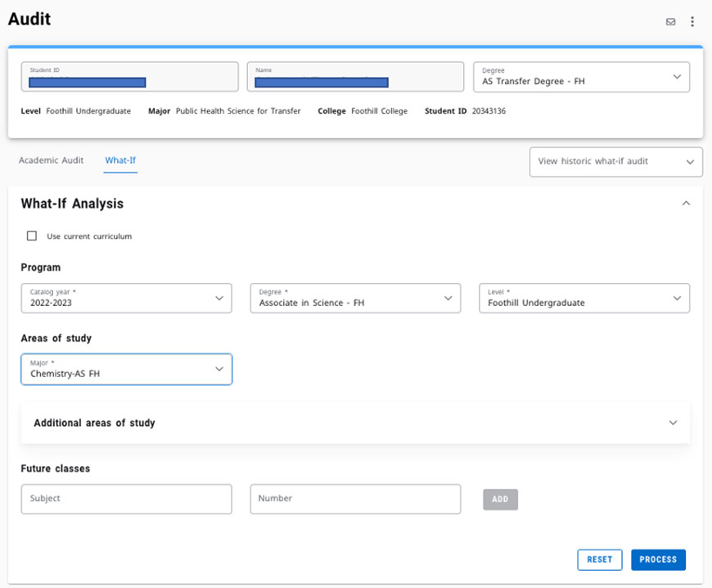
Task: Click the Reset button
Action: pyautogui.click(x=599, y=559)
